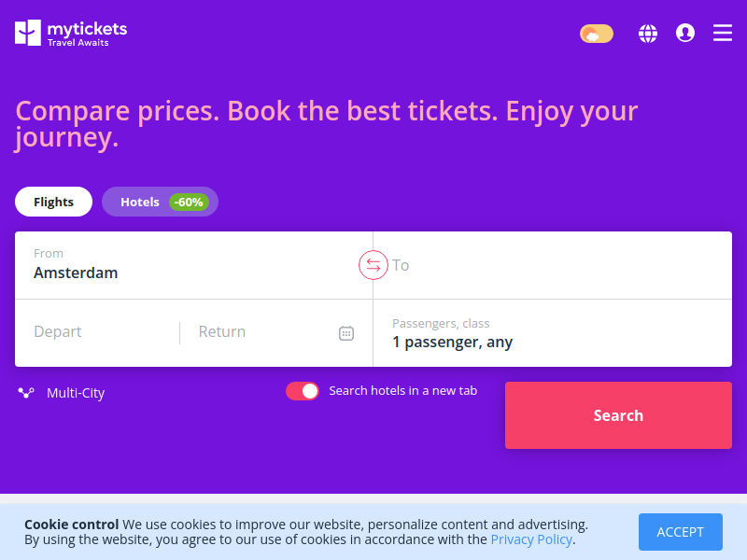The height and width of the screenshot is (560, 747).
Task: Click the To destination field
Action: coord(553,265)
